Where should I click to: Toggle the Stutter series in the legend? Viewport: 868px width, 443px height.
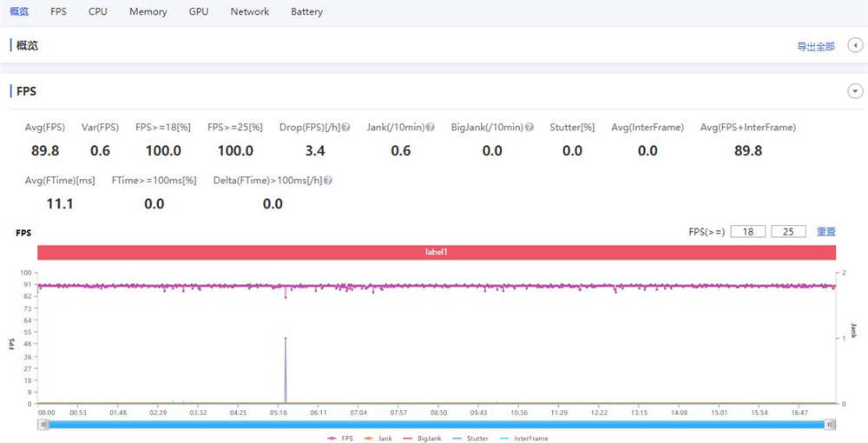click(470, 439)
